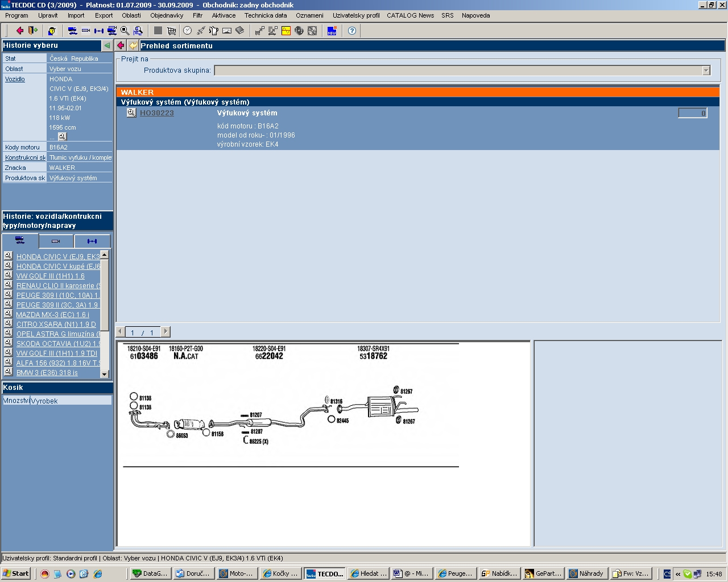Click the blue NEW toolbar icon
Viewport: 728px width, 582px height.
[332, 31]
